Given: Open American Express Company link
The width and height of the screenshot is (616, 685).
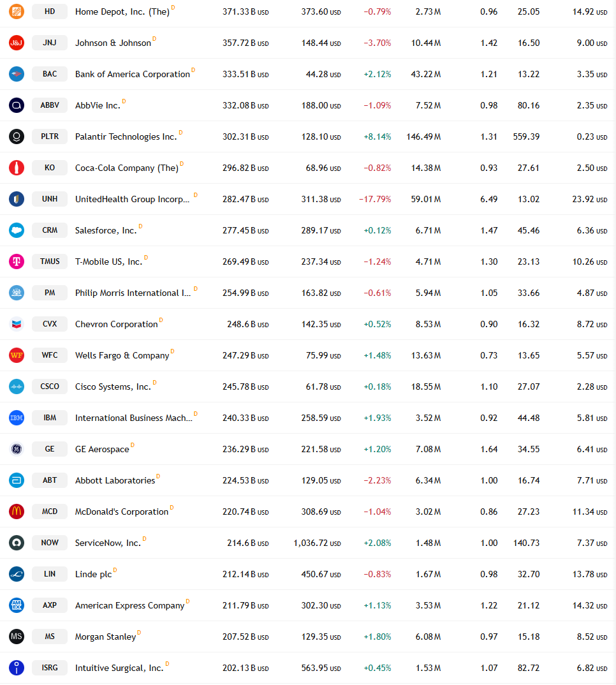Looking at the screenshot, I should (129, 605).
